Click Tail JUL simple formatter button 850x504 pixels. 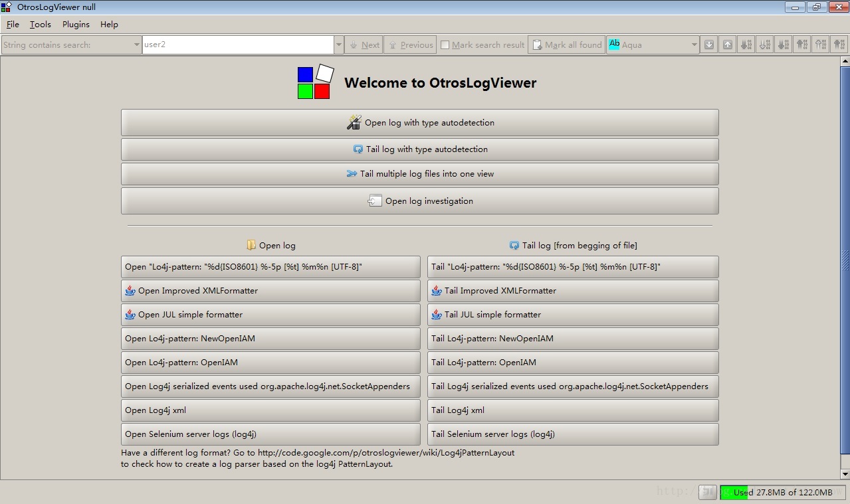572,315
